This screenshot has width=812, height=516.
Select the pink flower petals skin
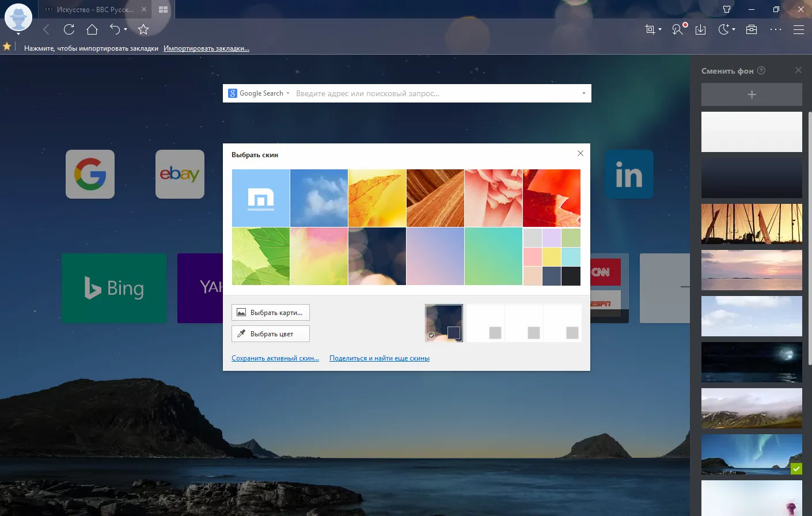(x=494, y=198)
